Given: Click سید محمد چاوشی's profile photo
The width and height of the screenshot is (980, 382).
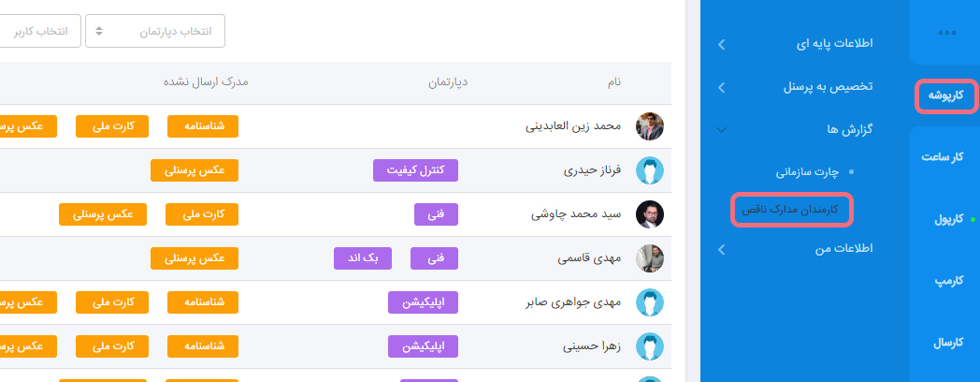Looking at the screenshot, I should [x=649, y=214].
